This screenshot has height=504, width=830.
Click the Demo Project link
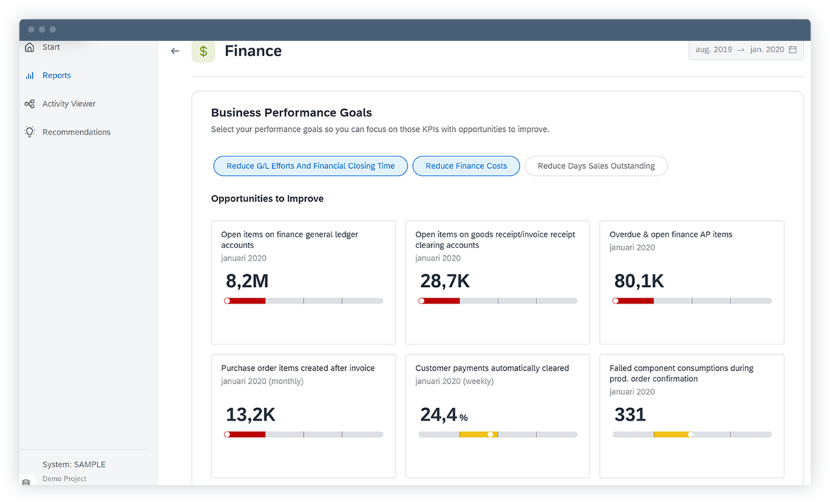pyautogui.click(x=64, y=479)
